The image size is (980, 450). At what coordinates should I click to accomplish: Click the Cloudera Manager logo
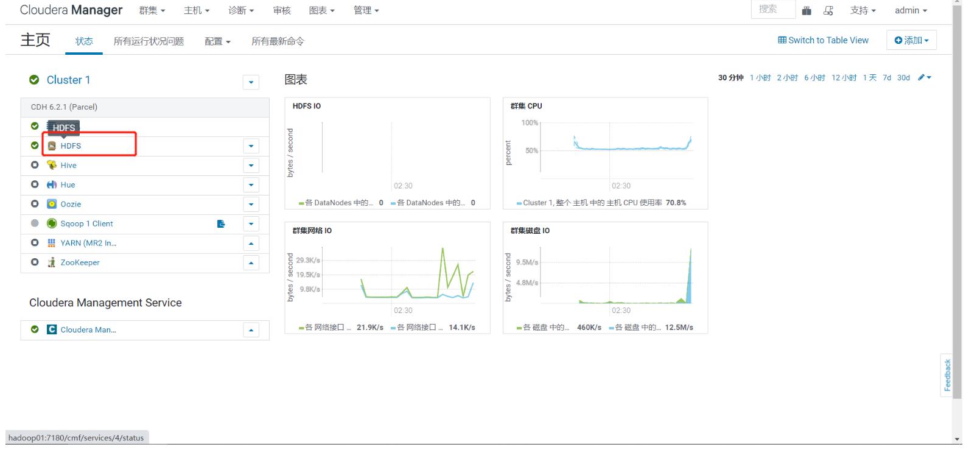click(71, 10)
